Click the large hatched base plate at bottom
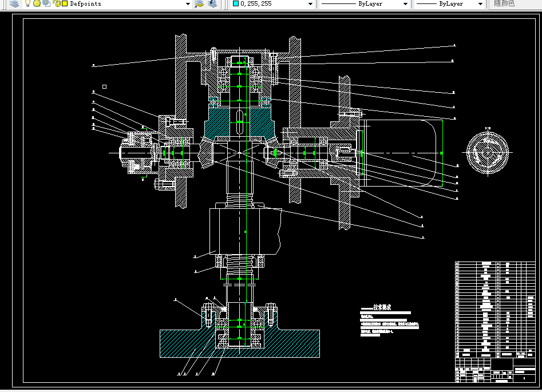 click(x=177, y=343)
